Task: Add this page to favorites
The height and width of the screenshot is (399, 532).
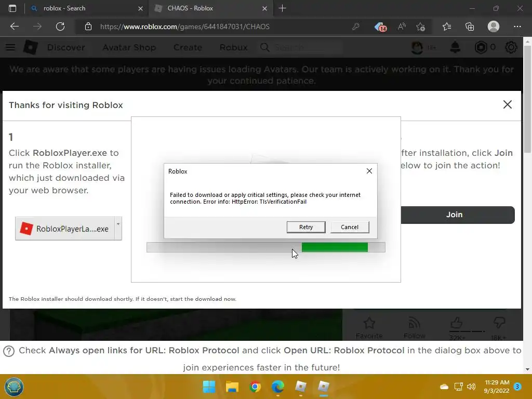Action: point(421,26)
